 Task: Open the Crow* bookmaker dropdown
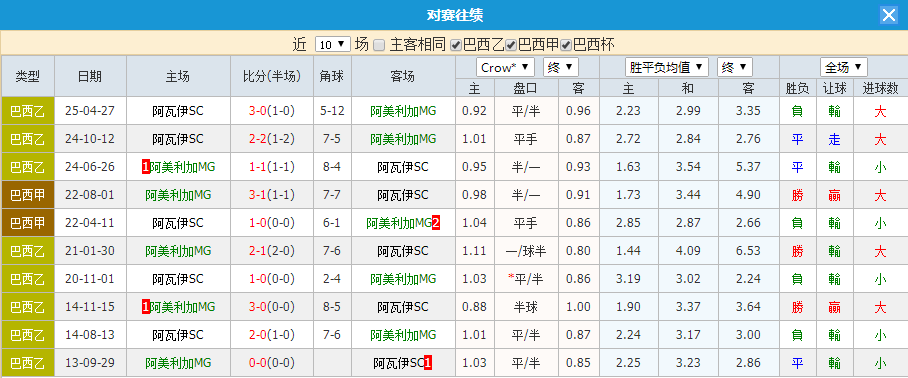coord(505,67)
